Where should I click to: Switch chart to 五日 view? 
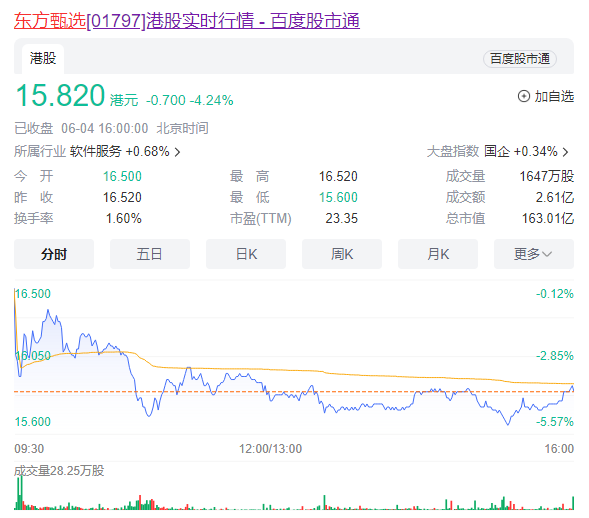point(150,254)
